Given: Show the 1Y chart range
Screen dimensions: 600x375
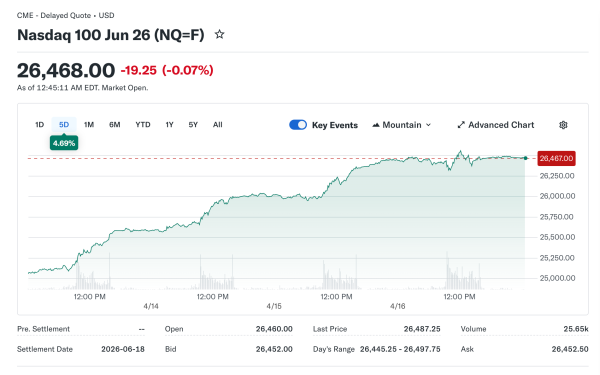Looking at the screenshot, I should coord(170,124).
